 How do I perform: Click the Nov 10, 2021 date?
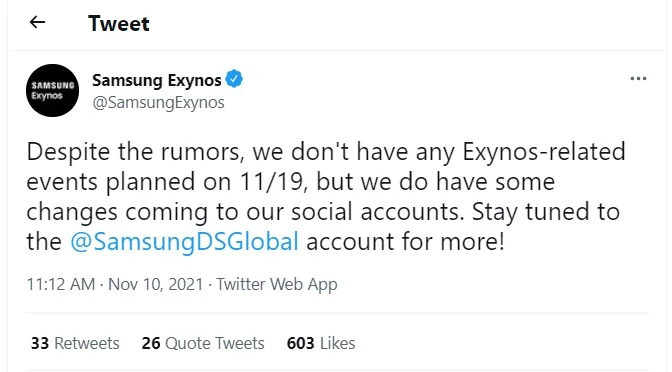click(x=156, y=284)
